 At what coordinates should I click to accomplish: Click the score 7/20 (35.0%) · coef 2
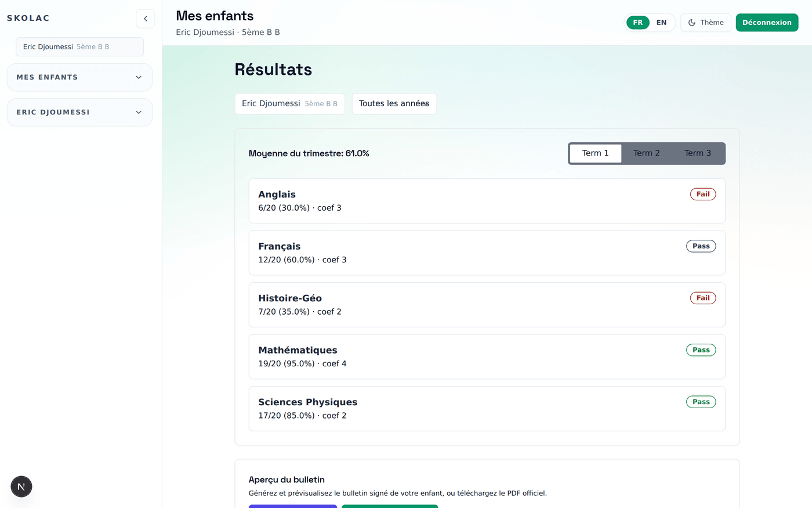point(300,312)
